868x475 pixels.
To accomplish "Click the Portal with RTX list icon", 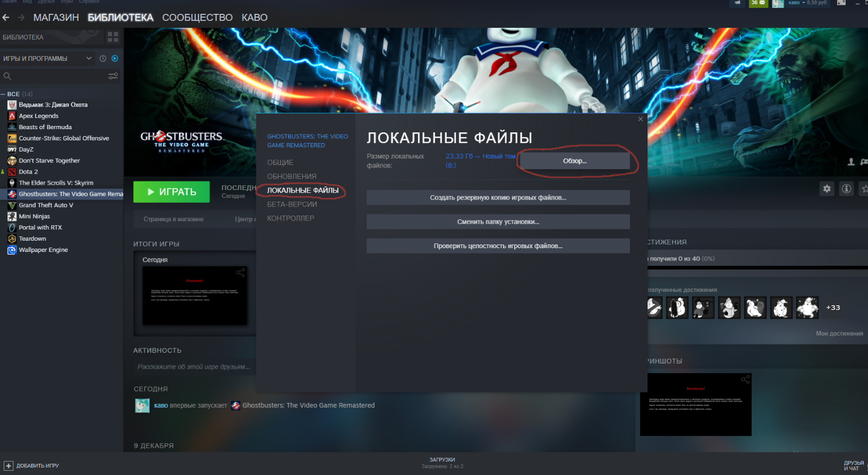I will [12, 227].
